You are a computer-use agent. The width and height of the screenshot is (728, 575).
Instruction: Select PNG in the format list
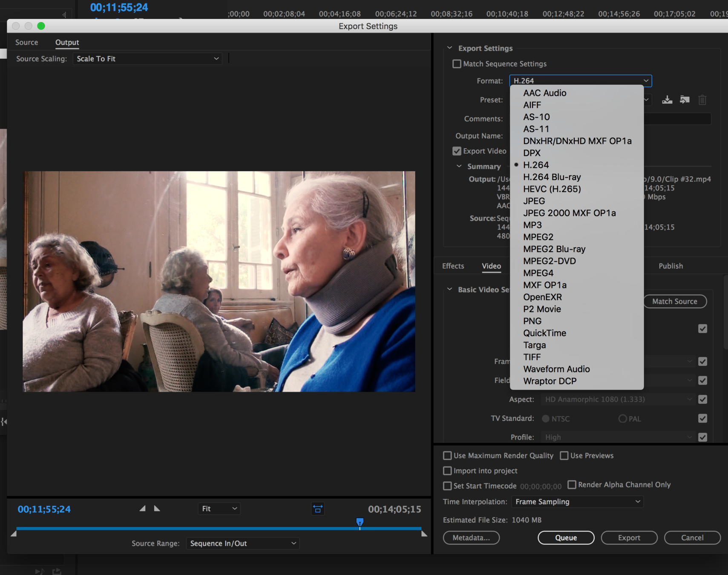coord(577,321)
